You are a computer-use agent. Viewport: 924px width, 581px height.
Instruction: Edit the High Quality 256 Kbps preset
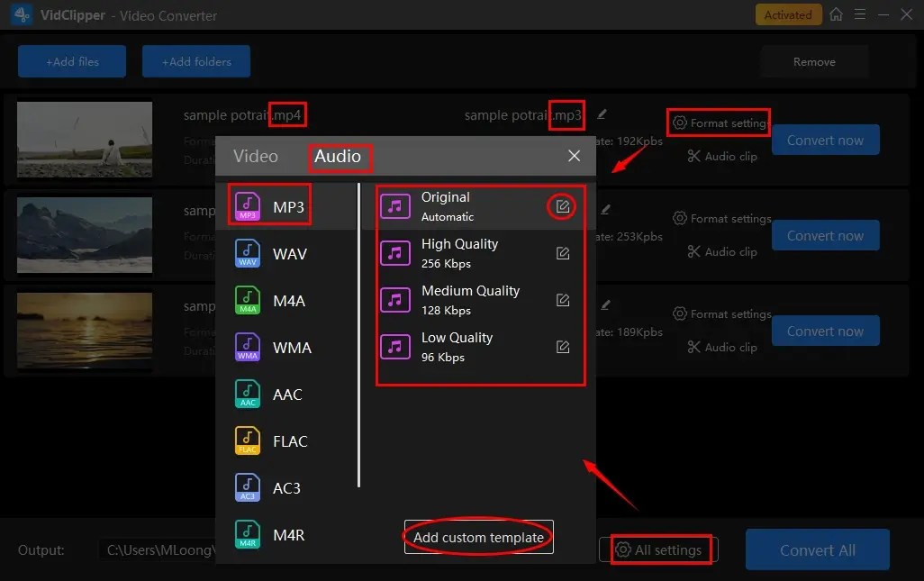click(562, 253)
